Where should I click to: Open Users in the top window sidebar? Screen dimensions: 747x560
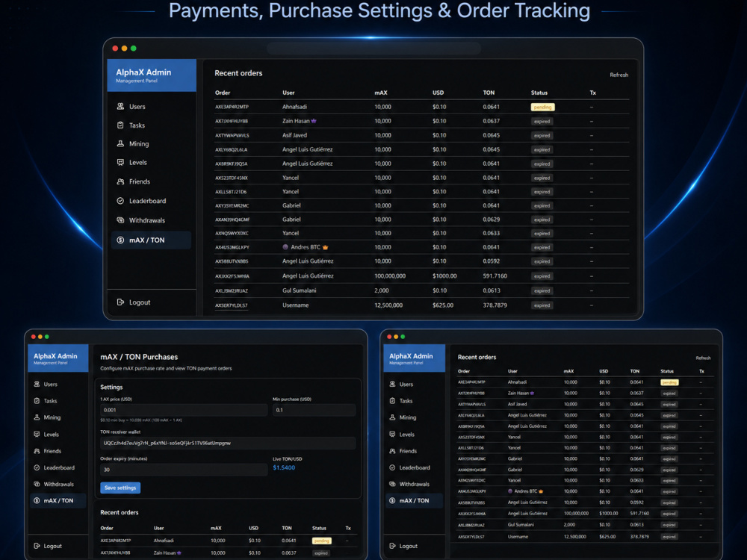click(x=137, y=107)
